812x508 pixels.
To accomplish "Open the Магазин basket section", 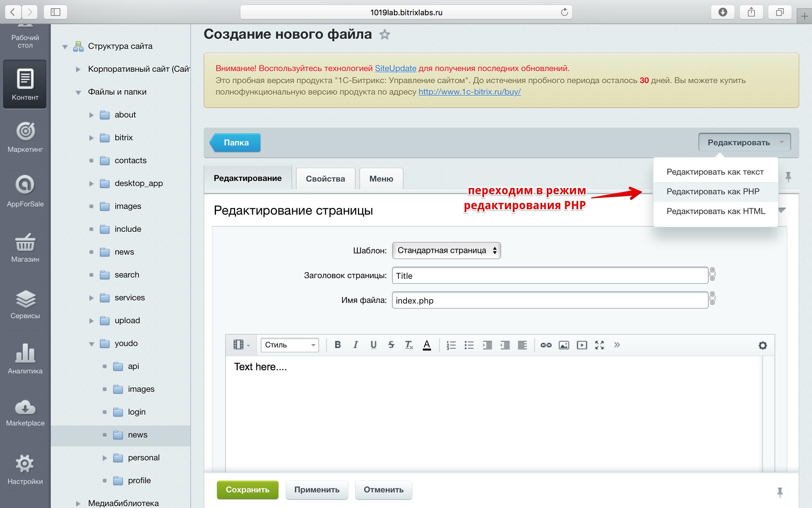I will pos(25,247).
